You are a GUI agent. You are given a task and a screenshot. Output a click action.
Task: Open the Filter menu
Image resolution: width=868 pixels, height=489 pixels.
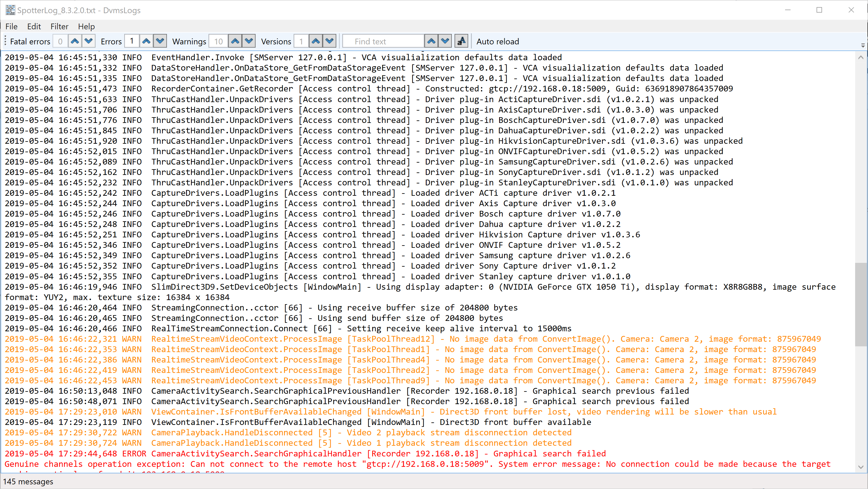(59, 26)
